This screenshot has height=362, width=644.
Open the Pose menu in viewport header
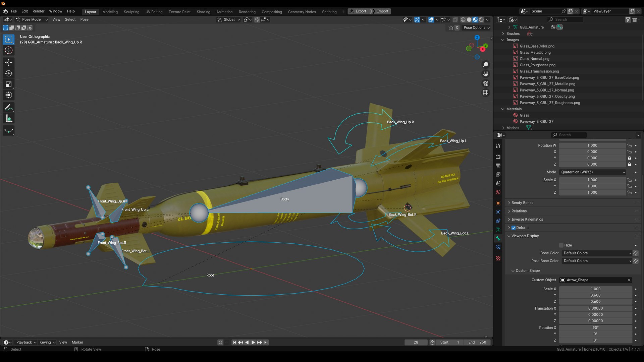[84, 20]
